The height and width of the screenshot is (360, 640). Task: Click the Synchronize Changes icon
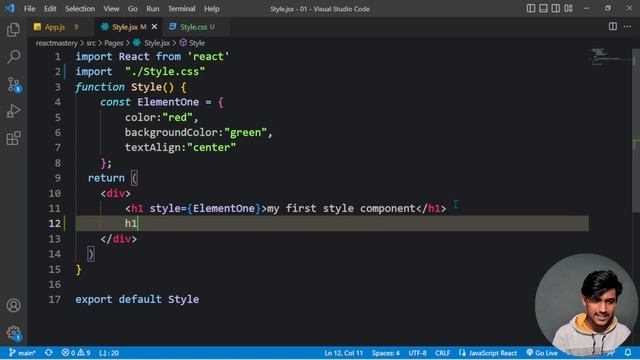(x=49, y=353)
